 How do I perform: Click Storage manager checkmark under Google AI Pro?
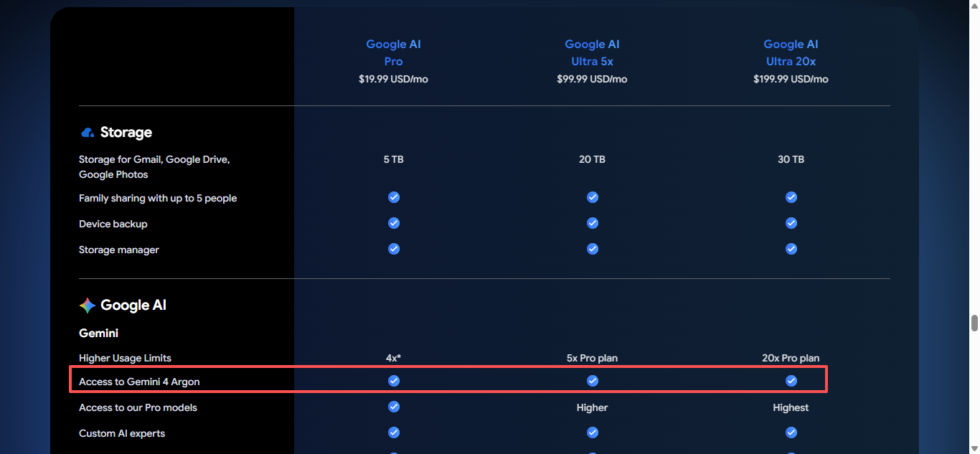tap(394, 249)
